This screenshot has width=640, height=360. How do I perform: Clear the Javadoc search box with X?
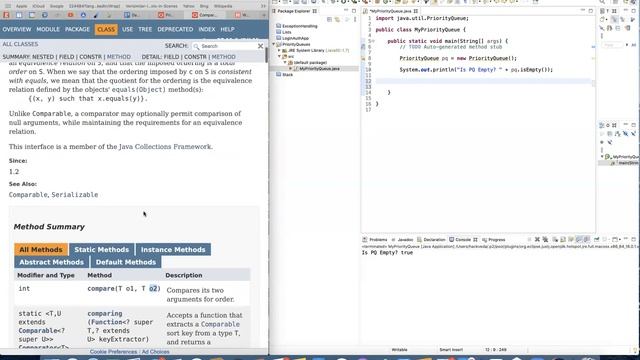[x=260, y=46]
